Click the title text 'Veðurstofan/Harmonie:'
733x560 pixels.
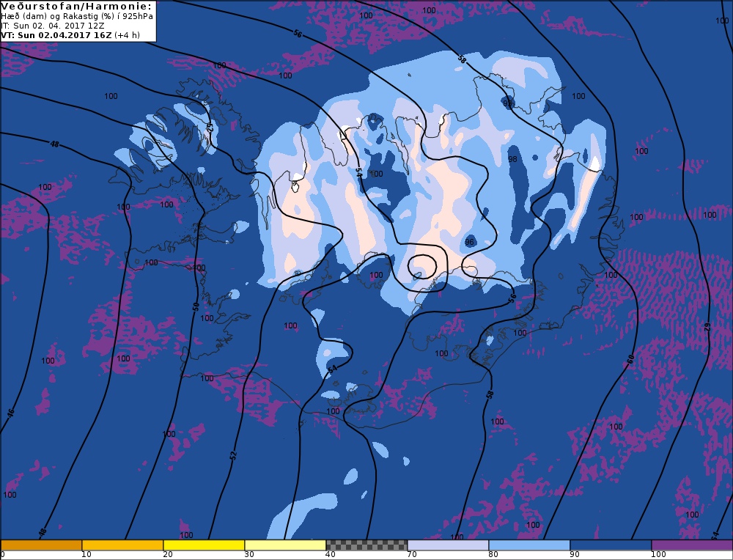pos(76,6)
